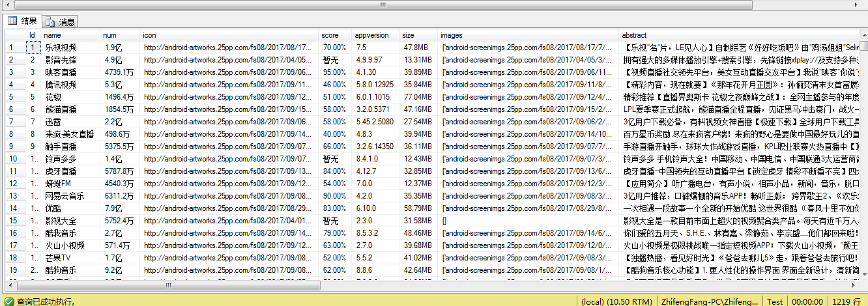The image size is (868, 306).
Task: Select the icon column header
Action: click(x=230, y=35)
